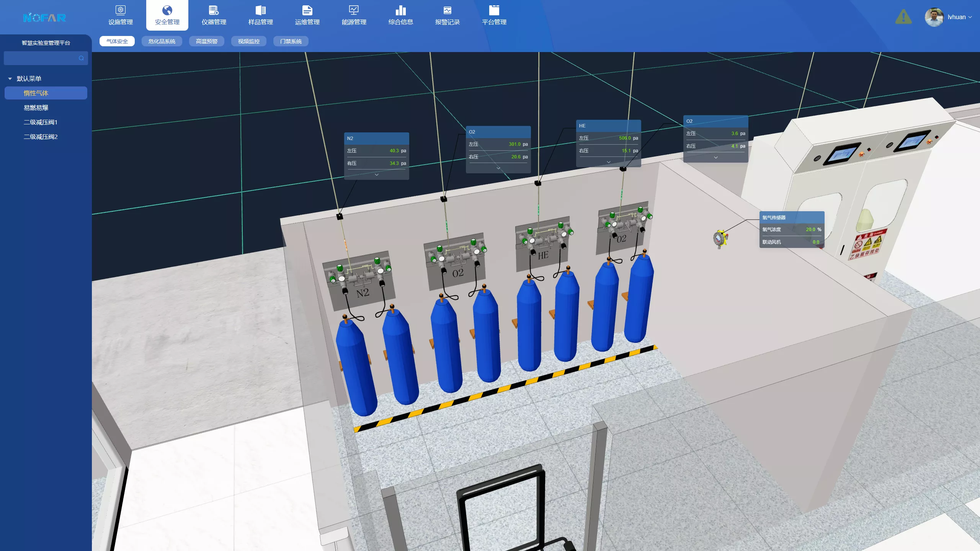Open the 平台管理 platform icon
Image resolution: width=980 pixels, height=551 pixels.
pyautogui.click(x=494, y=10)
